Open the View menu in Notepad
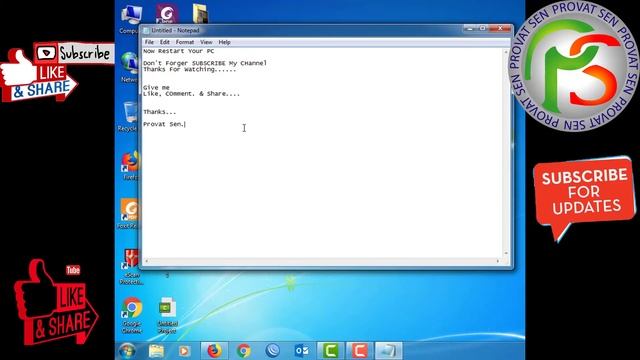The height and width of the screenshot is (360, 640). click(206, 42)
